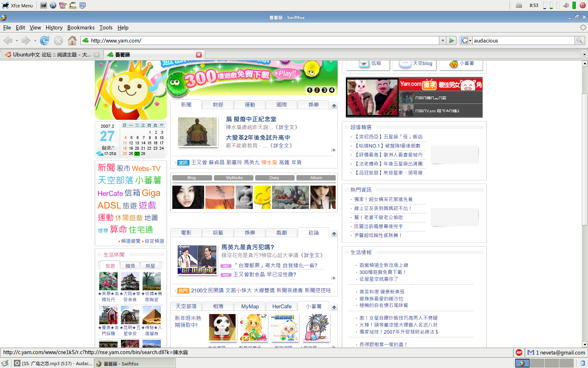Click the 陳水扁 keyword link in the news row
This screenshot has width=588, height=368.
pyautogui.click(x=269, y=163)
